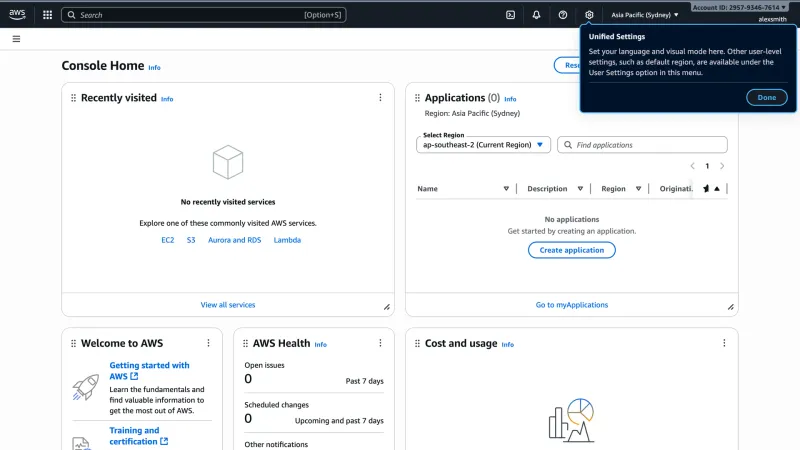
Task: Click Info link next to AWS Health
Action: [320, 345]
